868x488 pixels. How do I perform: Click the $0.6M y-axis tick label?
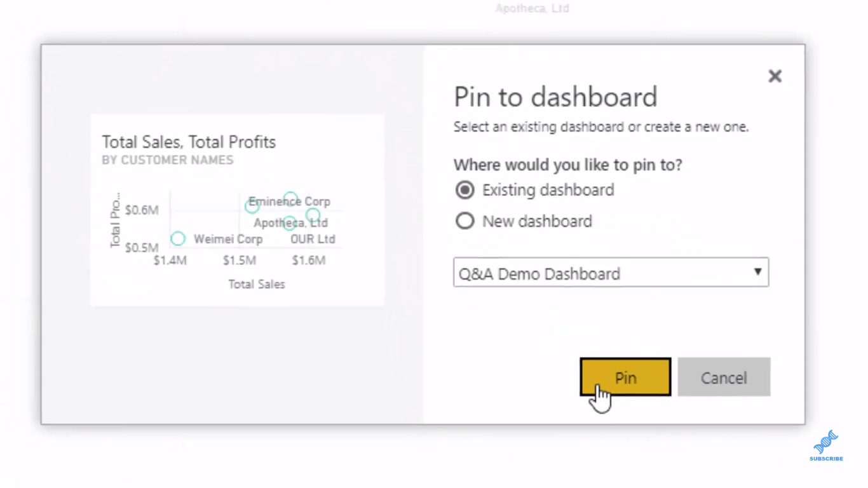(142, 210)
